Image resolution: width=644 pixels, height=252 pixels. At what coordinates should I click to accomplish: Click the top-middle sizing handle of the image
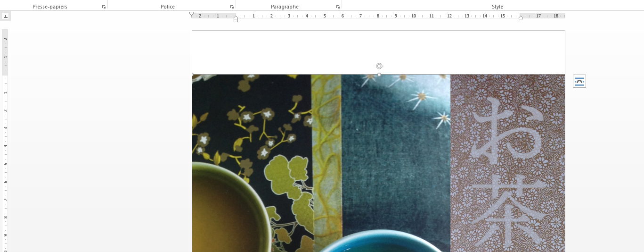[x=379, y=74]
